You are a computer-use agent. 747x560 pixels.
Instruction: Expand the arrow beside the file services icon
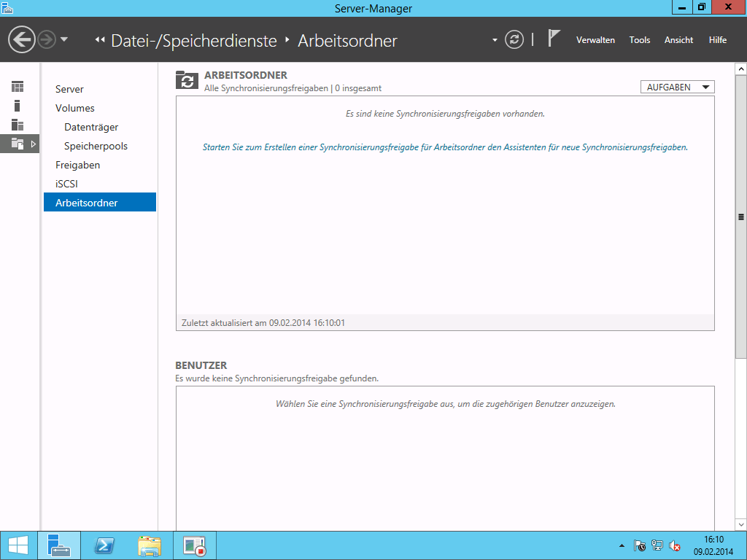click(x=34, y=144)
